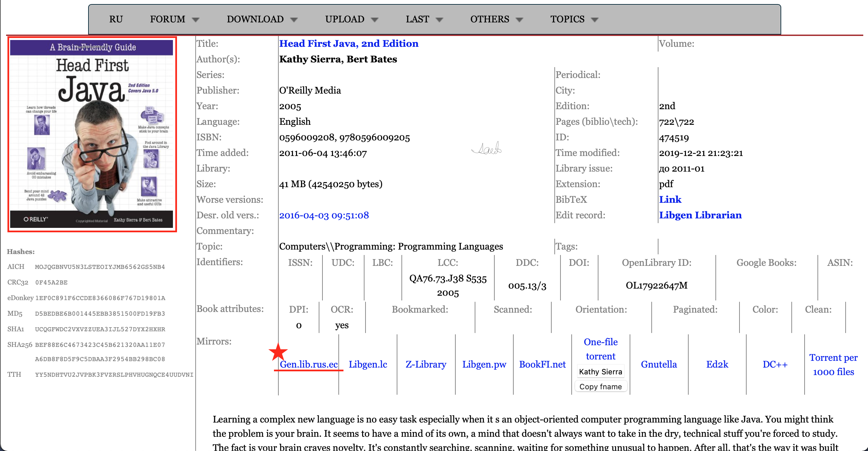Viewport: 868px width, 451px height.
Task: Open the 2016-04-03 old version description link
Action: click(x=324, y=215)
